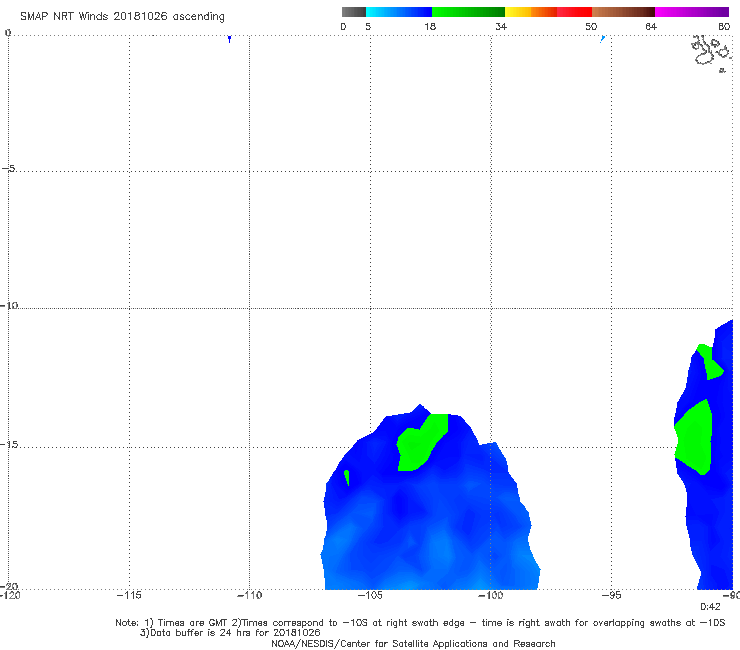Click the small green sliver near -106 longitude
This screenshot has width=740, height=650.
[347, 477]
